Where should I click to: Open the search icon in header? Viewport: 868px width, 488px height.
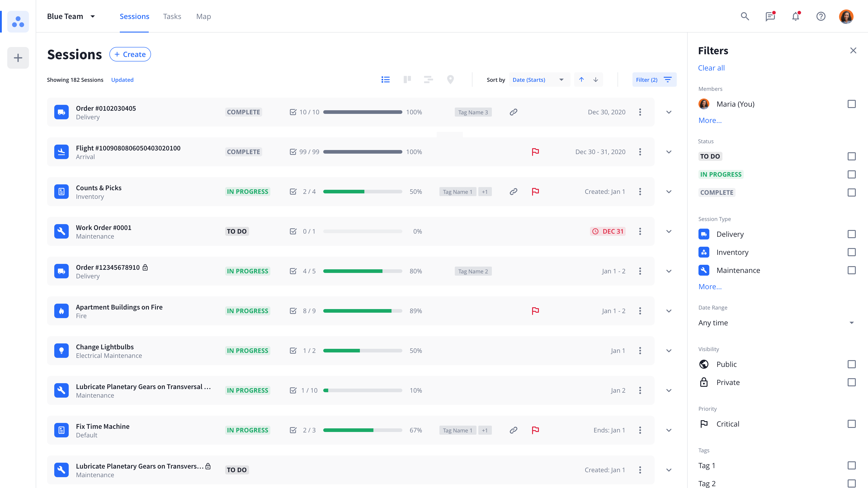(x=745, y=16)
